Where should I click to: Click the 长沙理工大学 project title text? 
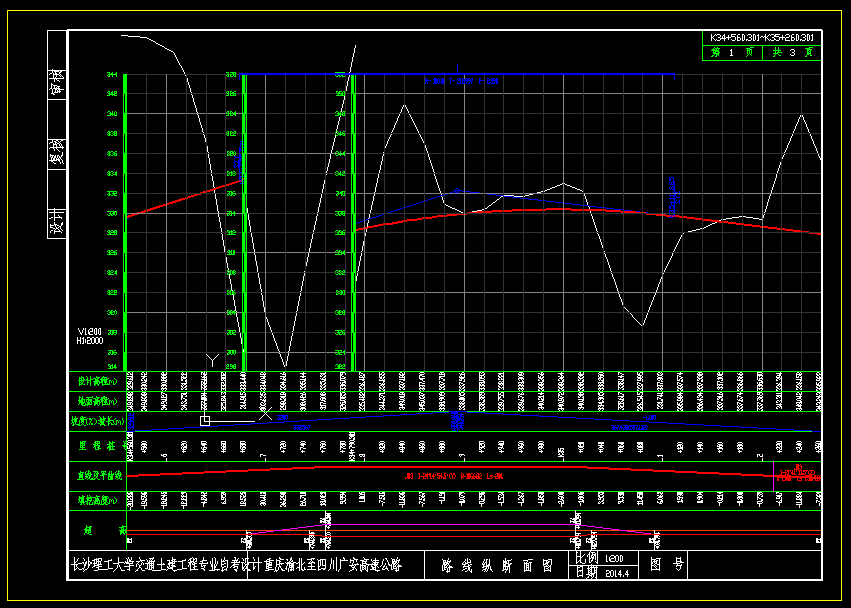[235, 565]
